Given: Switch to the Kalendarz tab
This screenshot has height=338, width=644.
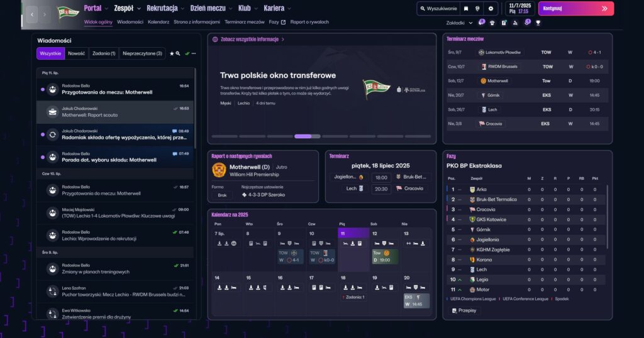Looking at the screenshot, I should pyautogui.click(x=158, y=22).
